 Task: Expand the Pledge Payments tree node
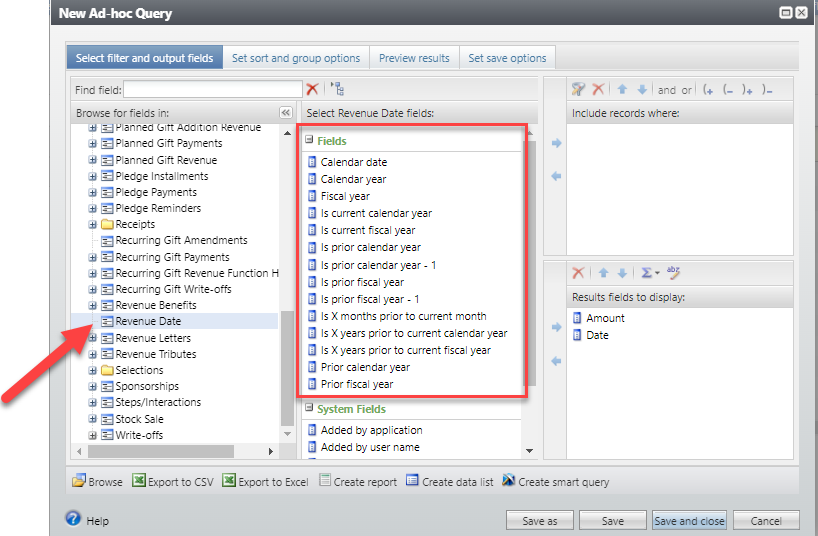(93, 192)
